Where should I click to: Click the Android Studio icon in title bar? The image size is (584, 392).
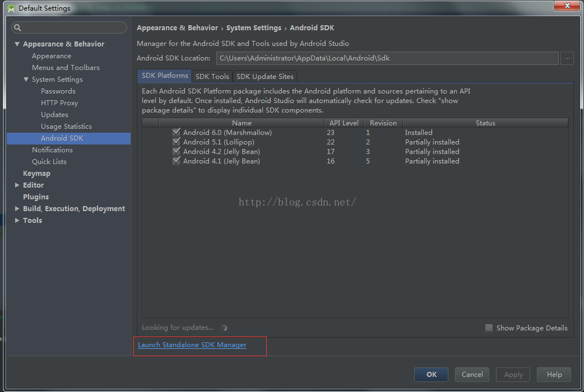tap(11, 8)
